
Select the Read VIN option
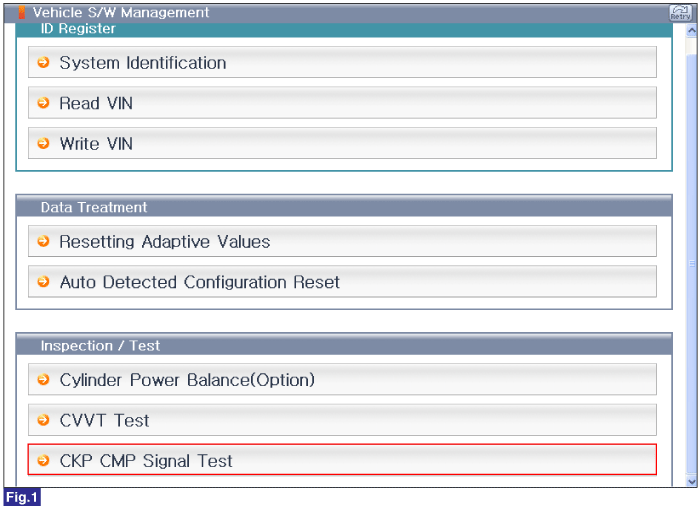[x=342, y=103]
